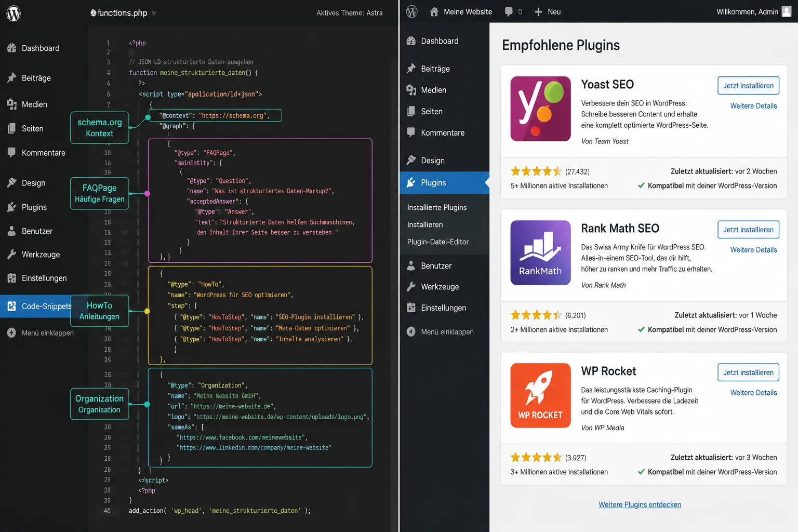Click the Benutzer person icon in left window sidebar
The image size is (798, 532).
(x=12, y=231)
